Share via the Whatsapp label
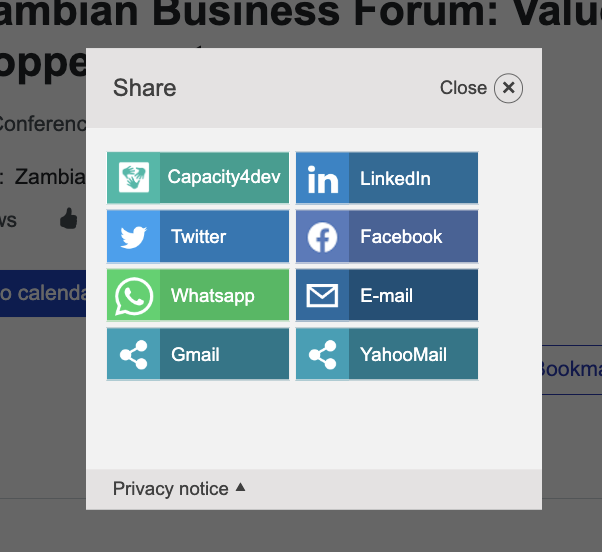The height and width of the screenshot is (552, 602). coord(212,296)
